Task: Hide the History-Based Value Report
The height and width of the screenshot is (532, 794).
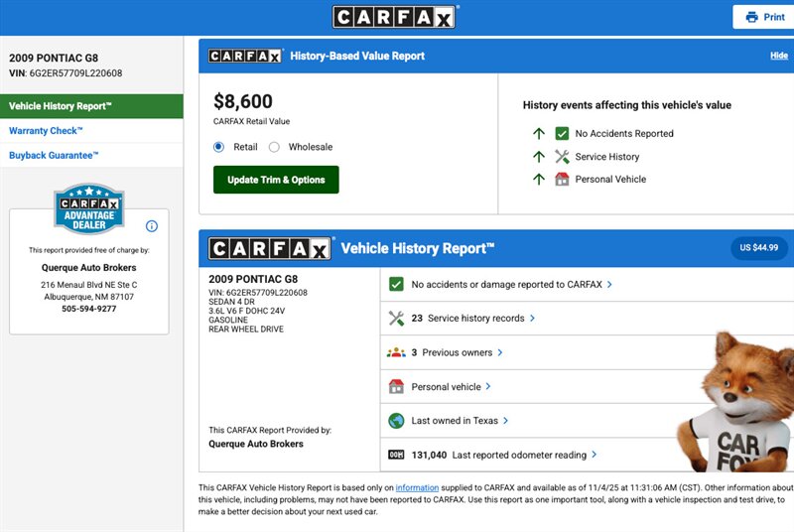Action: pyautogui.click(x=779, y=56)
